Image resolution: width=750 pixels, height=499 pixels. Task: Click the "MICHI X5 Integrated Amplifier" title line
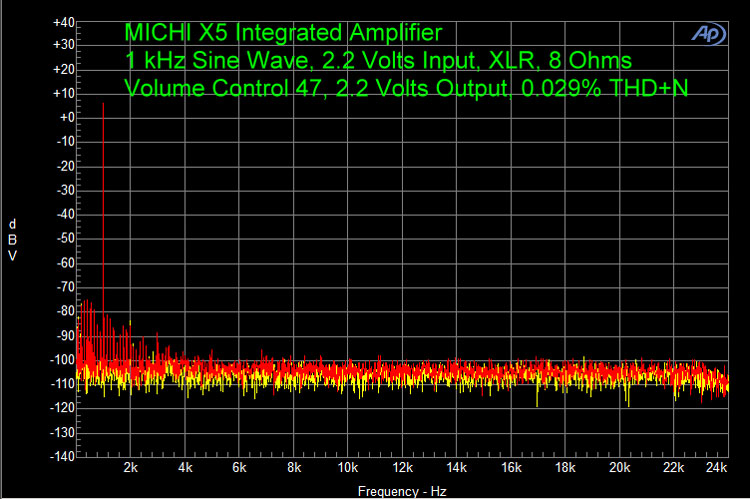(282, 35)
